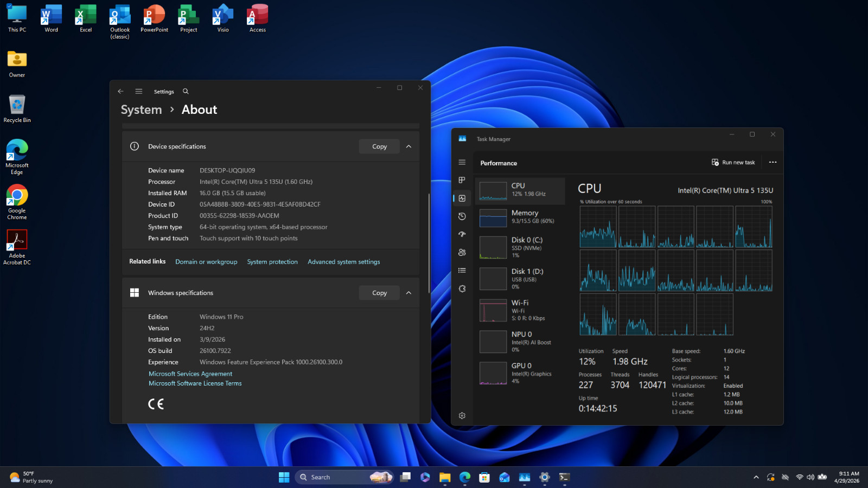Image resolution: width=868 pixels, height=488 pixels.
Task: Open PowerPoint desktop shortcut
Action: point(155,18)
